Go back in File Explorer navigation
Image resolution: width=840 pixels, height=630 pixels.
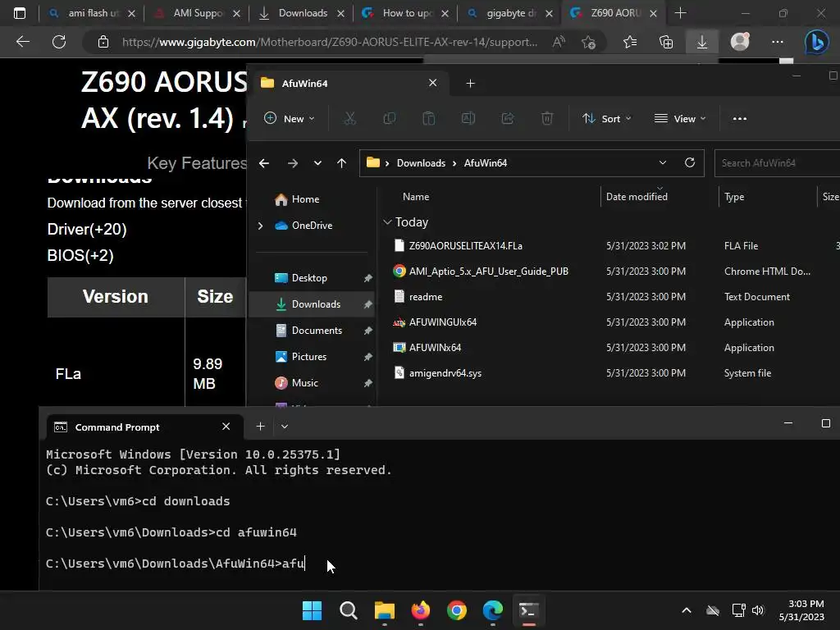264,163
